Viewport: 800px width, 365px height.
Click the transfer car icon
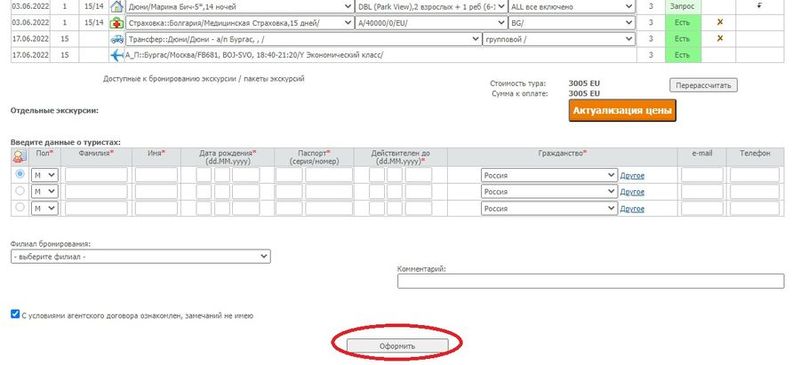[117, 39]
